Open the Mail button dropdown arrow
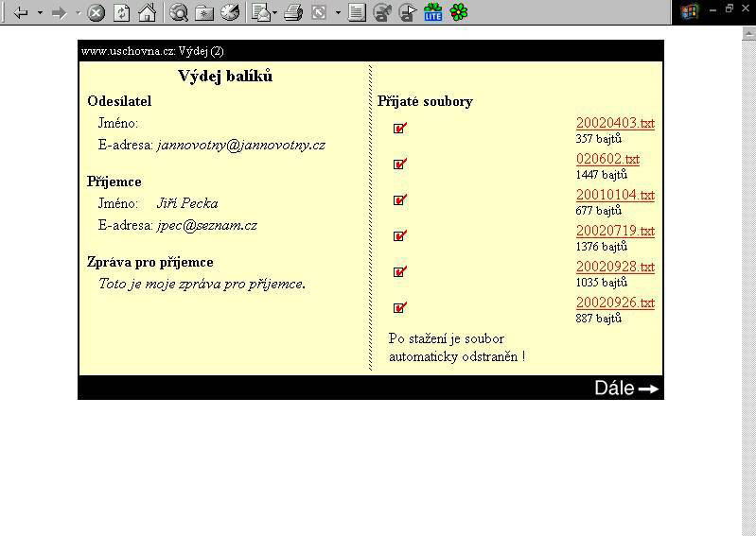This screenshot has width=756, height=536. pos(275,13)
